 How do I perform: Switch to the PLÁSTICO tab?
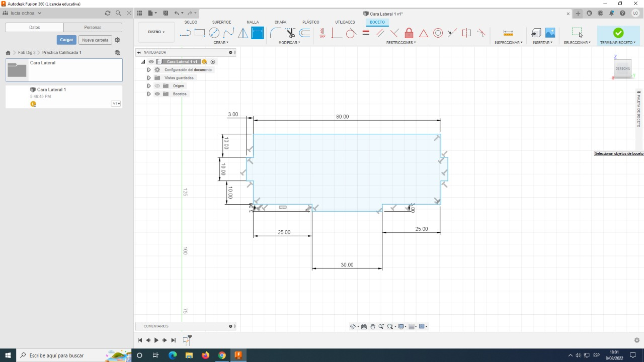(x=311, y=22)
